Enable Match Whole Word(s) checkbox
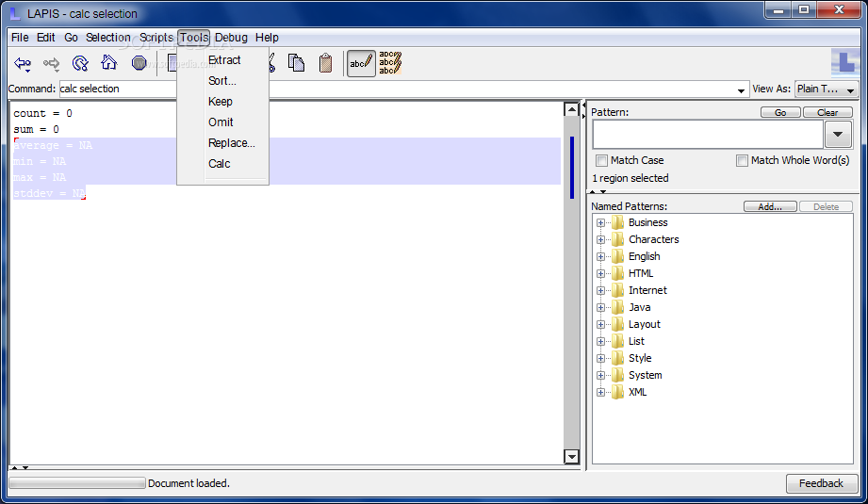Viewport: 868px width, 504px height. [x=742, y=160]
